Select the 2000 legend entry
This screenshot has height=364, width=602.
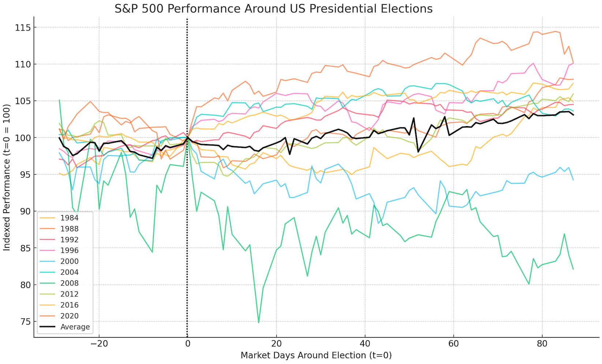coord(69,261)
